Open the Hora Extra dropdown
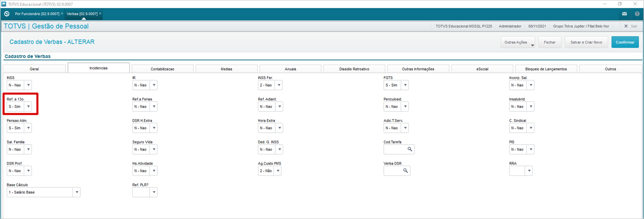Viewport: 644px width, 219px height. [270, 128]
